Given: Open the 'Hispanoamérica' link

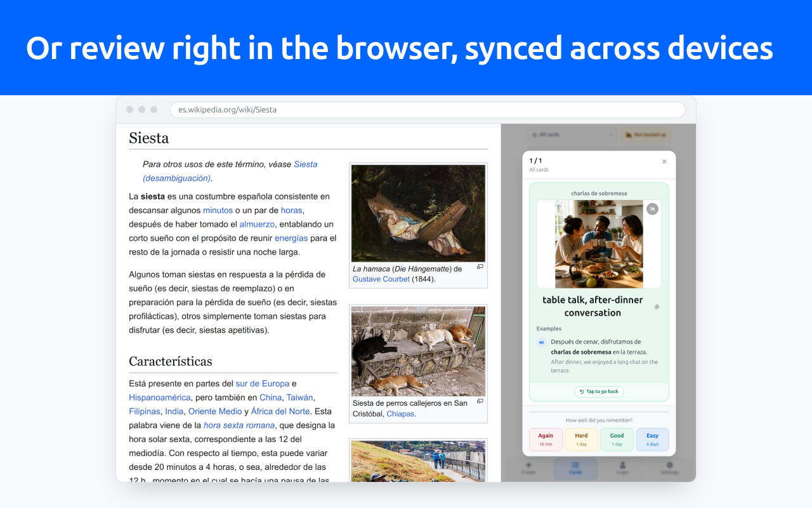Looking at the screenshot, I should [160, 398].
